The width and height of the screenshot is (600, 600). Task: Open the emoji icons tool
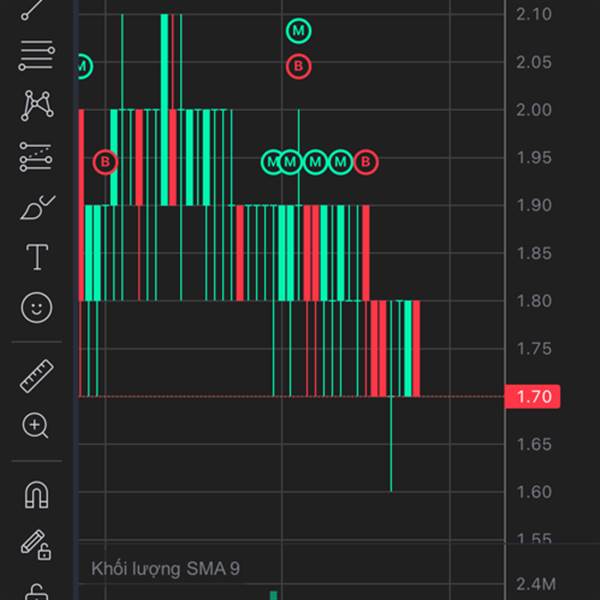[x=36, y=307]
